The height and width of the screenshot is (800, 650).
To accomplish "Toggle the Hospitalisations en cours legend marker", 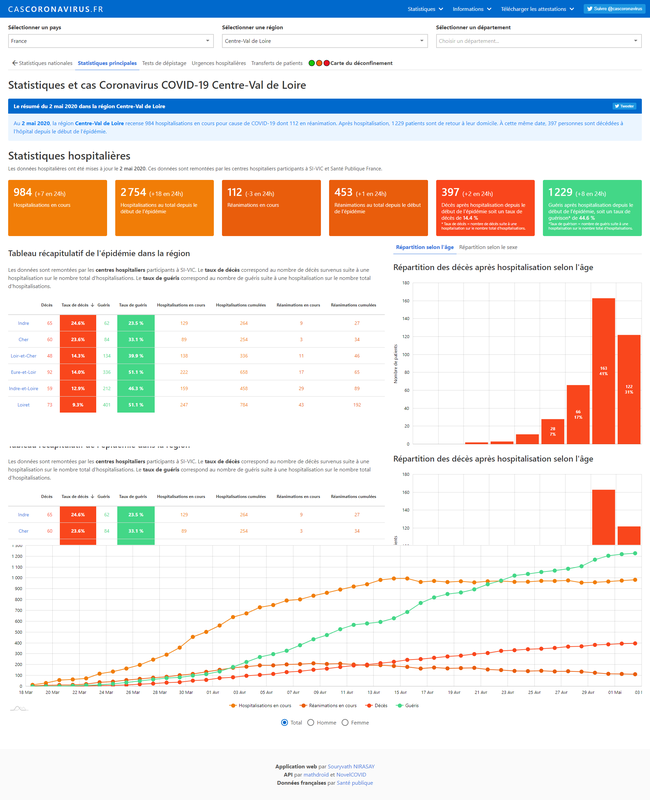I will pyautogui.click(x=233, y=706).
